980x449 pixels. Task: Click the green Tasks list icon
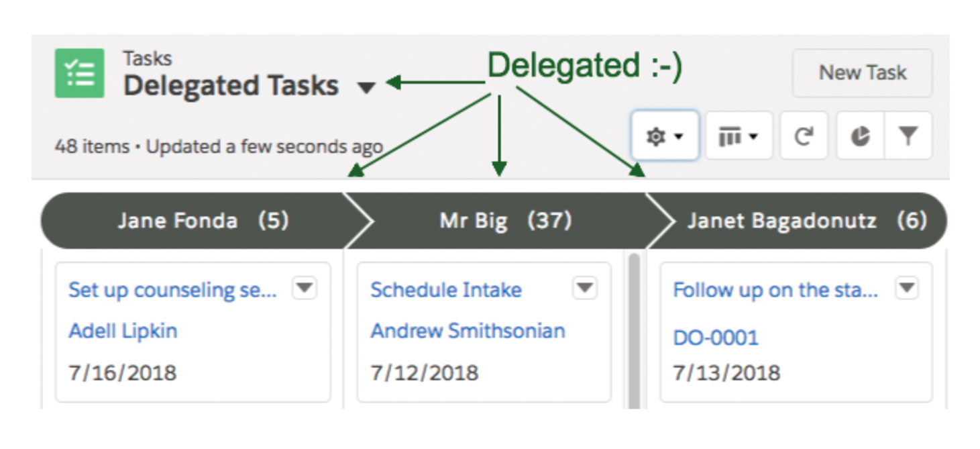click(80, 73)
